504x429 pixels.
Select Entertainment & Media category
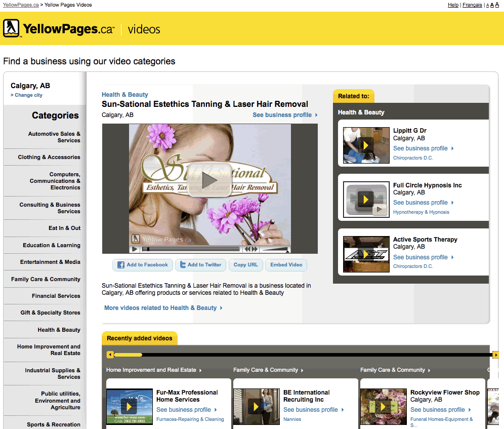[x=50, y=262]
